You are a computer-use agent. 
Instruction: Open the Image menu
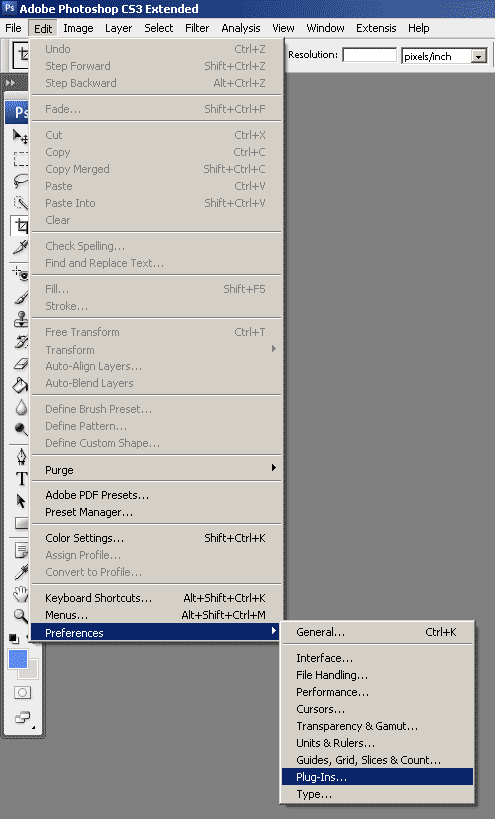78,28
